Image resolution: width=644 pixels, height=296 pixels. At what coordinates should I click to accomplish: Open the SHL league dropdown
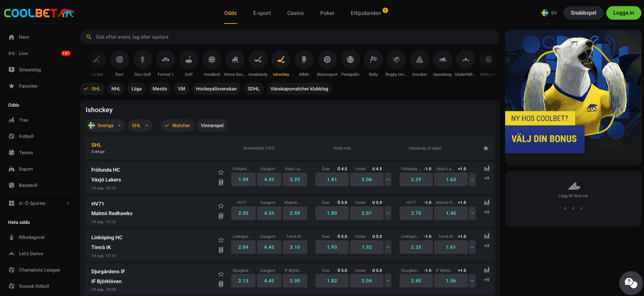coord(140,125)
